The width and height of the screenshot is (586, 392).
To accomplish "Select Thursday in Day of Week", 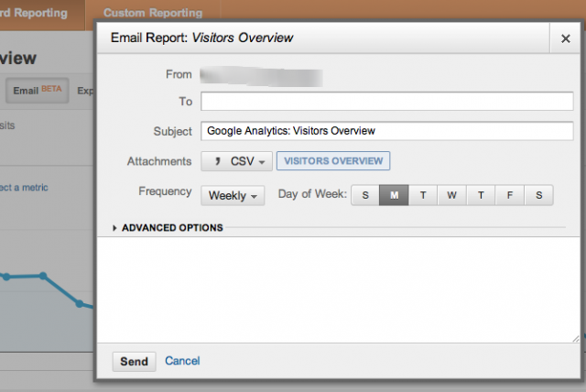I will coord(481,195).
